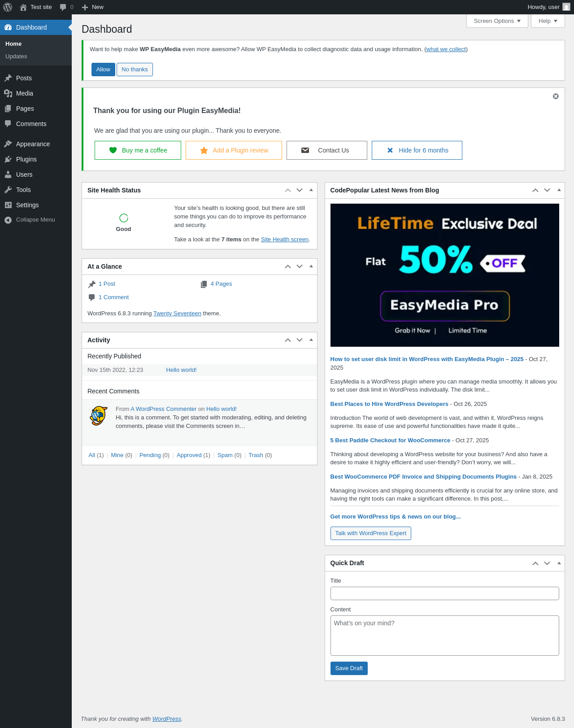Click Buy me a coffee button
The image size is (574, 728).
point(138,150)
